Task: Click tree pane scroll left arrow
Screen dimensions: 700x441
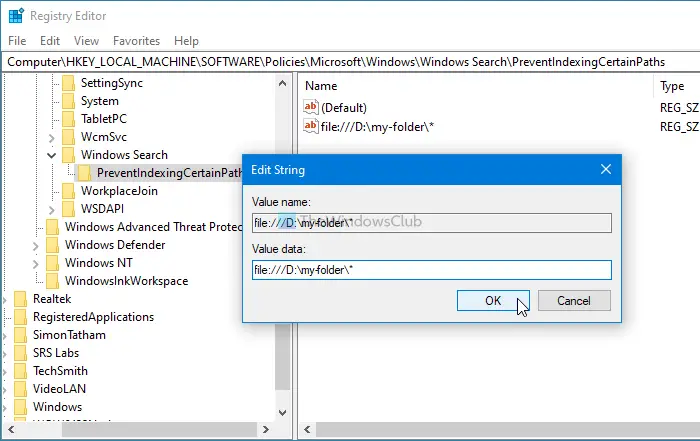Action: [x=11, y=429]
